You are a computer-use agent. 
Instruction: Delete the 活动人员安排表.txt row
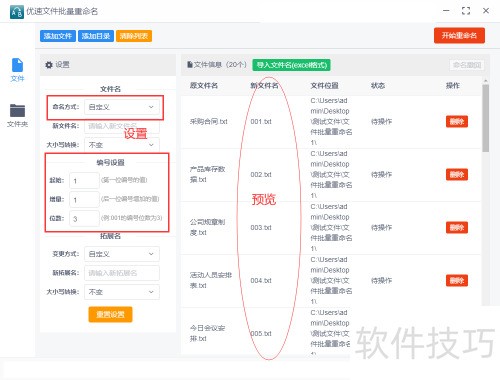tap(457, 280)
